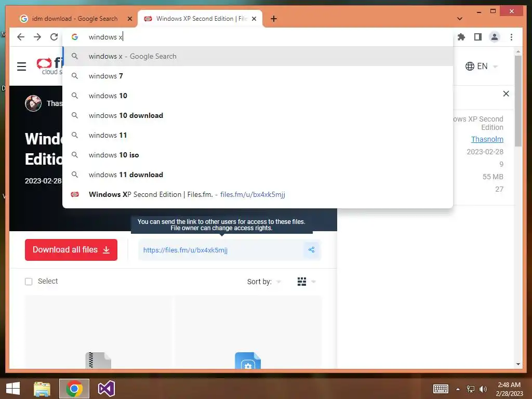Viewport: 532px width, 399px height.
Task: Open the EN language dropdown
Action: point(482,66)
